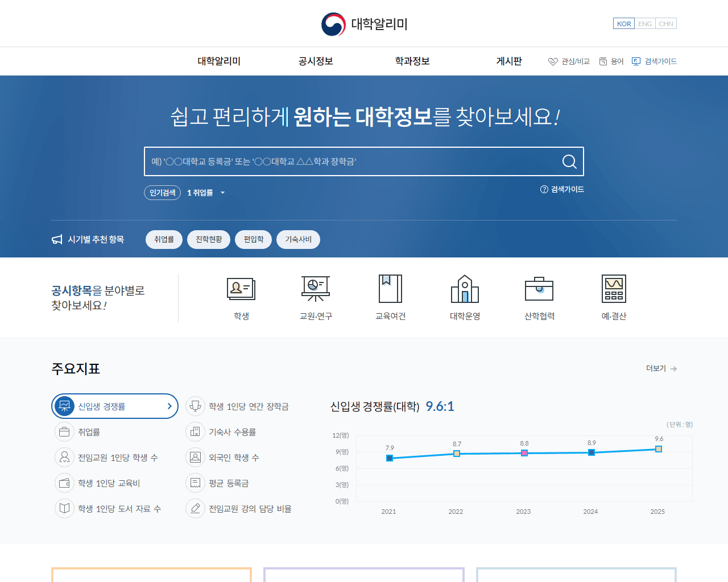
Task: Open the 교육여건 book icon
Action: point(391,289)
